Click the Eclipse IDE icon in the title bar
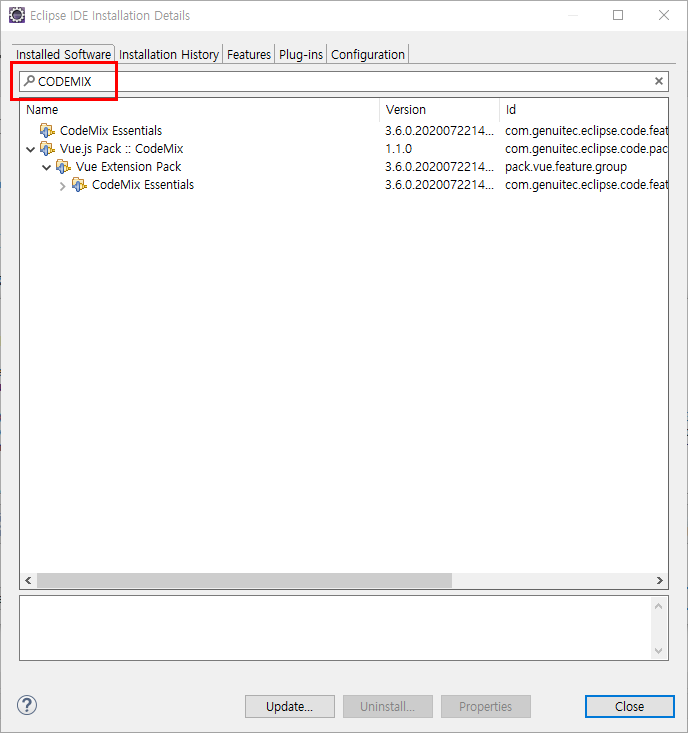688x733 pixels. (17, 15)
